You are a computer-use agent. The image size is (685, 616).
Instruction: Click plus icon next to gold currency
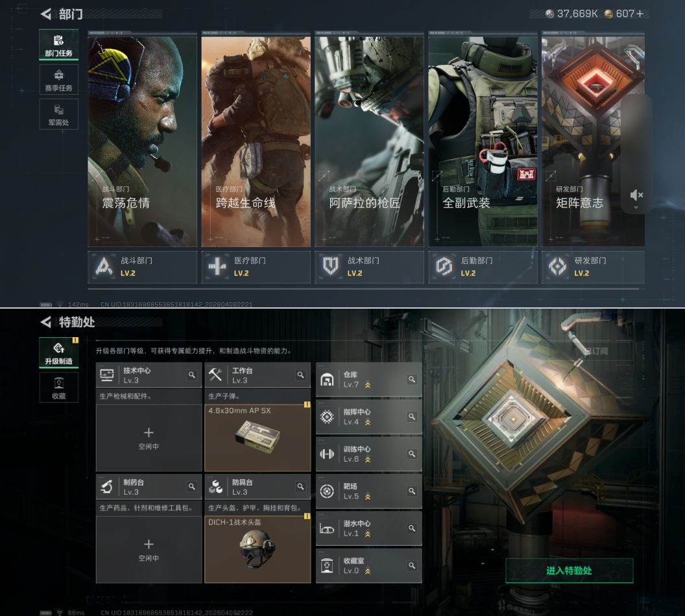(640, 14)
